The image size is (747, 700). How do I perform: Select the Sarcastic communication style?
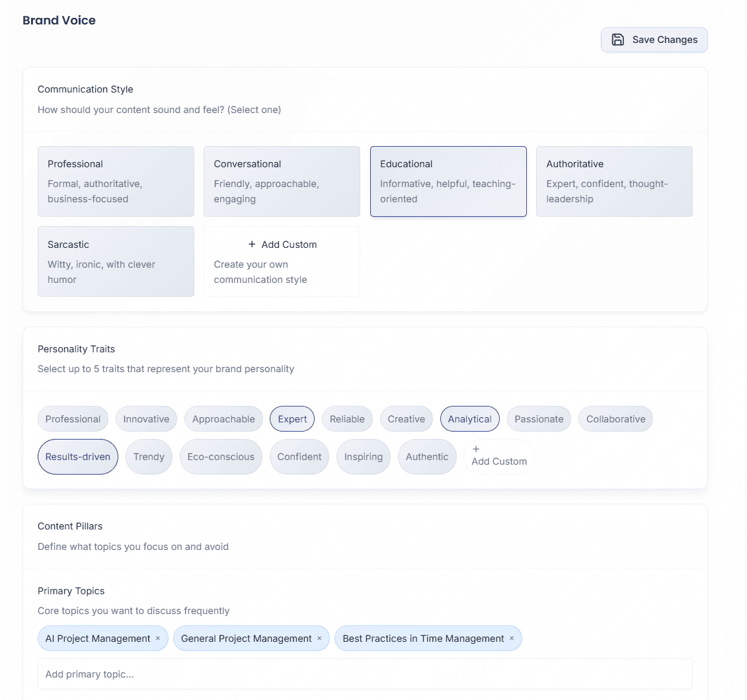click(x=116, y=261)
